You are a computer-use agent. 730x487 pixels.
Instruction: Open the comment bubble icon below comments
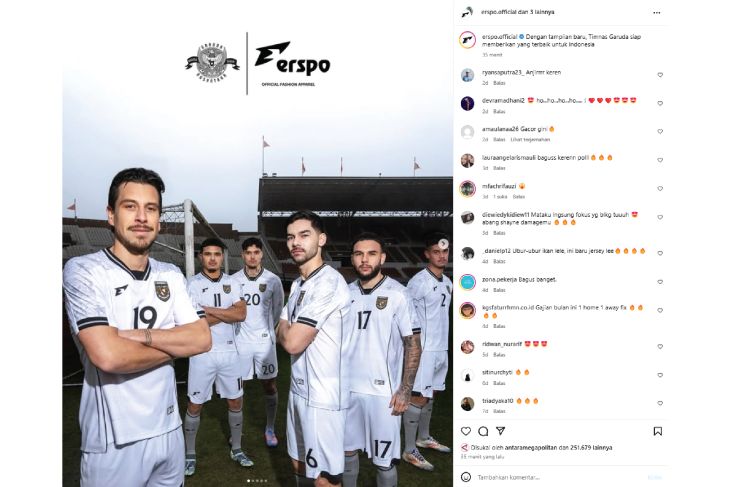[x=483, y=431]
